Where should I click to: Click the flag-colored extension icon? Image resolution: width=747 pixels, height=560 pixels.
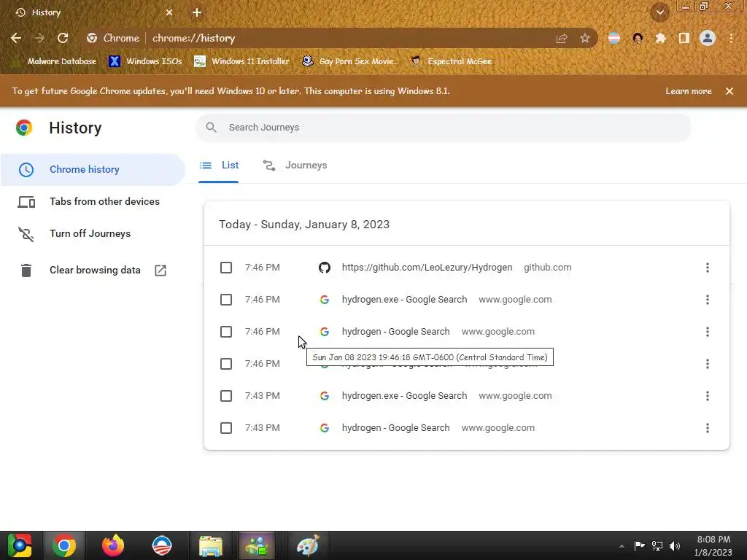(x=614, y=38)
